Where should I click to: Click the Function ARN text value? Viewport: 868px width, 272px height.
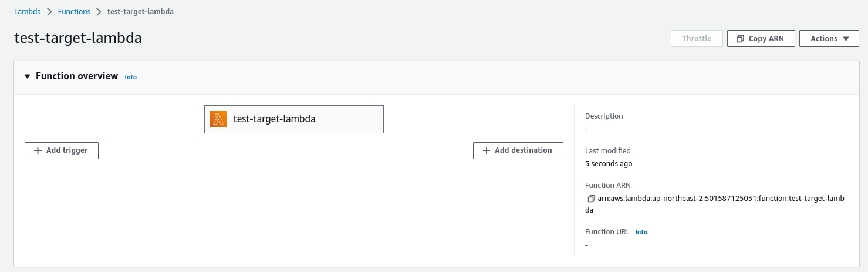(715, 204)
